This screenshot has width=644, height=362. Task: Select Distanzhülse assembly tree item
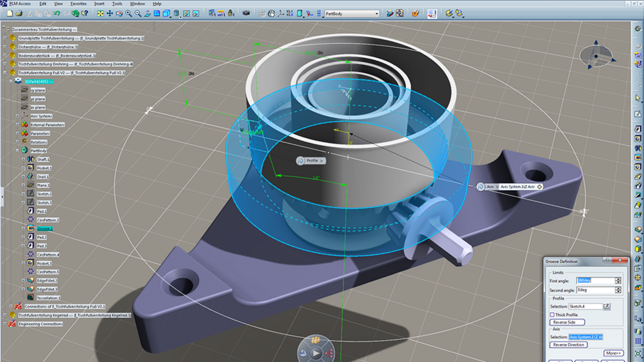coord(48,47)
